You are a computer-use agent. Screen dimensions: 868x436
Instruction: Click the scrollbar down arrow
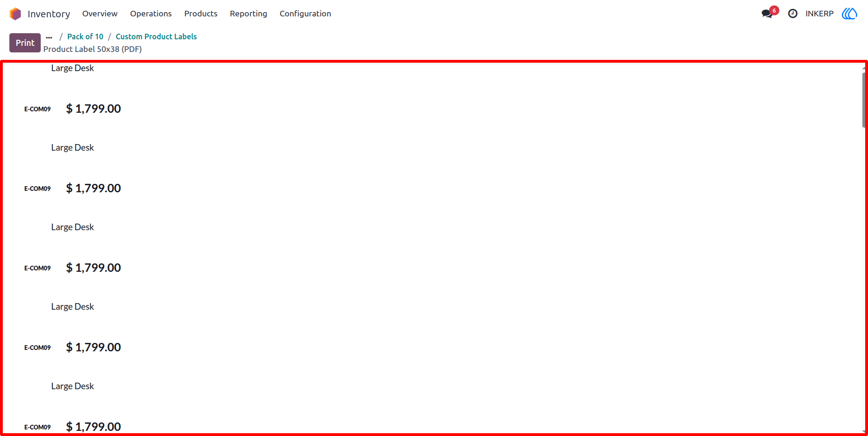tap(864, 431)
